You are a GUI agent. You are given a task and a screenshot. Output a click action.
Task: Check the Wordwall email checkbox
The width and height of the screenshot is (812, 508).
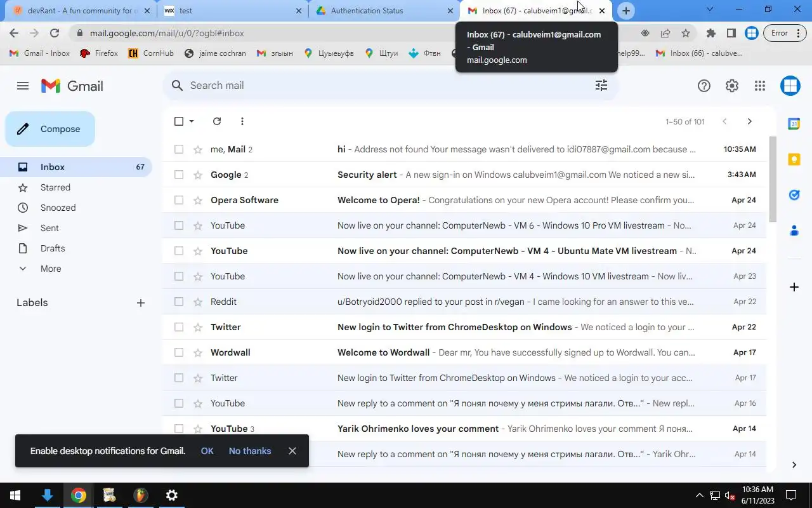(179, 352)
